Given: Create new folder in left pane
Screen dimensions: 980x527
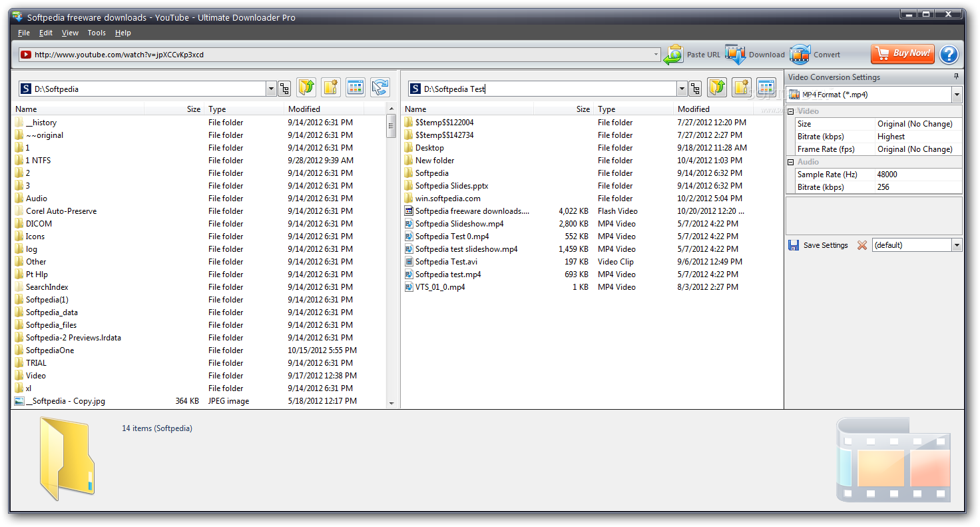Looking at the screenshot, I should (331, 87).
